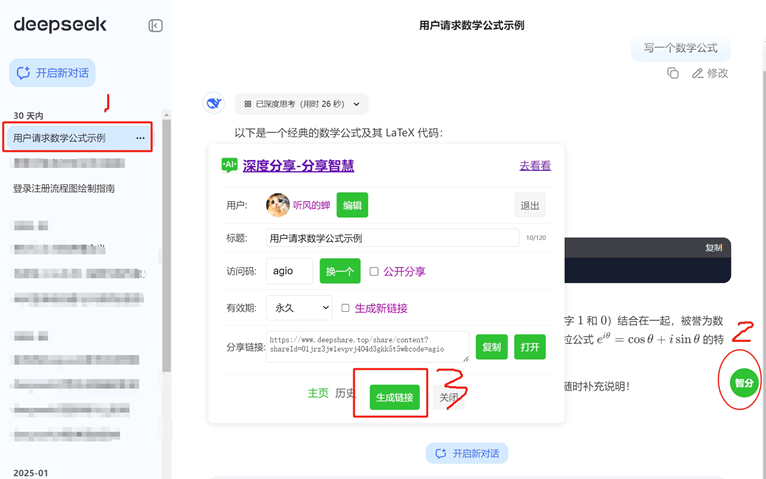Collapse the sidebar with the toggle icon
Image resolution: width=766 pixels, height=479 pixels.
click(x=155, y=26)
